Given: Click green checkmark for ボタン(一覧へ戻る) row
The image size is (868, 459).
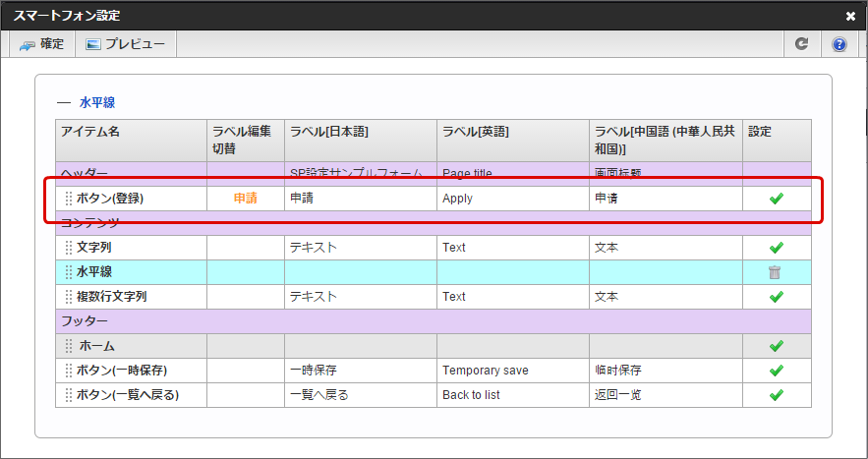Looking at the screenshot, I should tap(776, 395).
